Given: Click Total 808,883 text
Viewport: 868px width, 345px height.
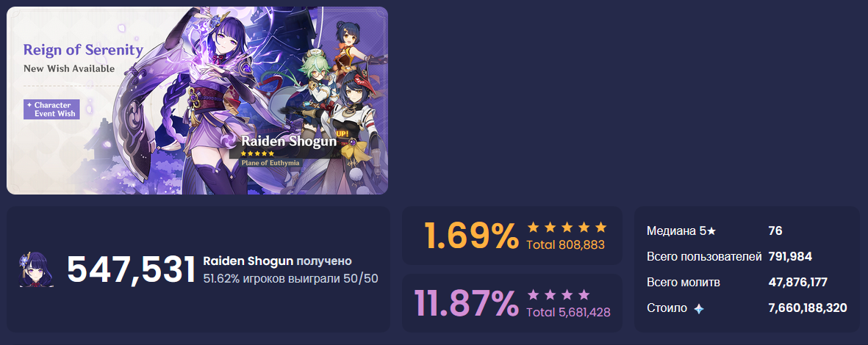Looking at the screenshot, I should pyautogui.click(x=565, y=244).
